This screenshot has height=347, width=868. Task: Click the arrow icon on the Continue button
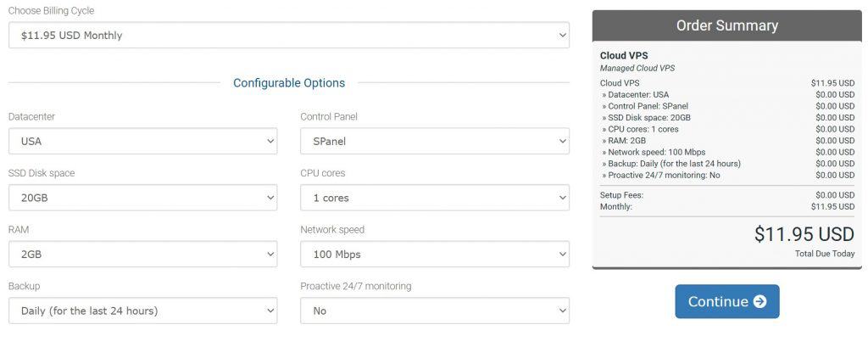click(759, 301)
